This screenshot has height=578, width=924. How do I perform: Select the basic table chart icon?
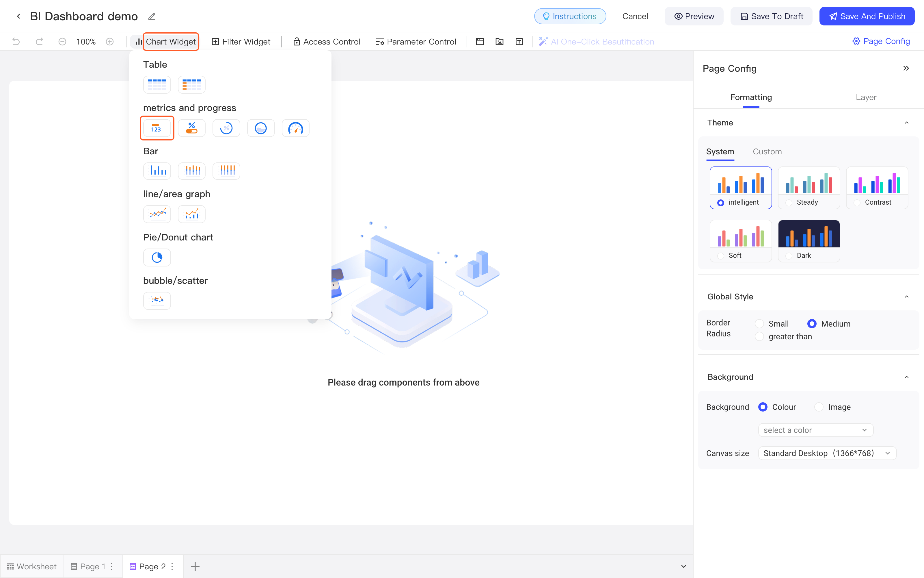tap(157, 84)
